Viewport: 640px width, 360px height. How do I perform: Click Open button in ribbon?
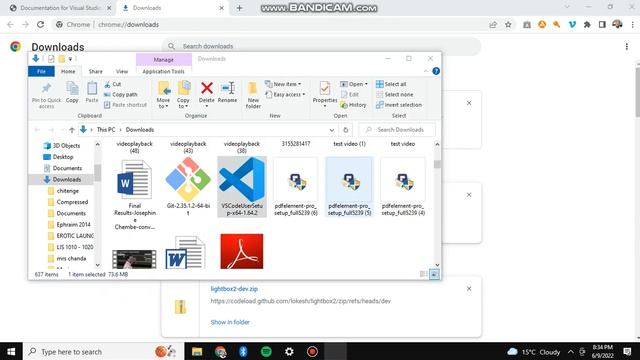tap(354, 84)
